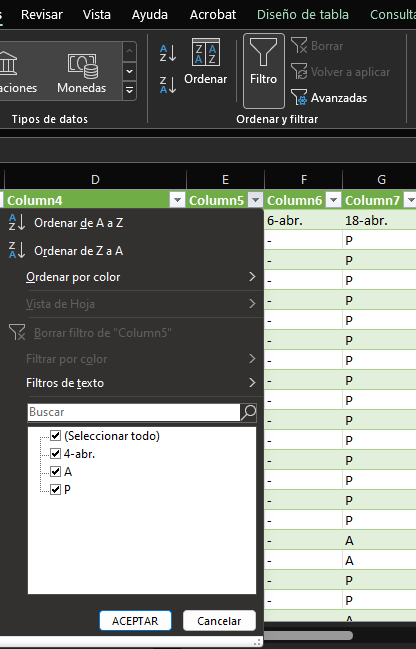Toggle the (Seleccionar todo) checkbox
The image size is (416, 649).
[x=55, y=435]
